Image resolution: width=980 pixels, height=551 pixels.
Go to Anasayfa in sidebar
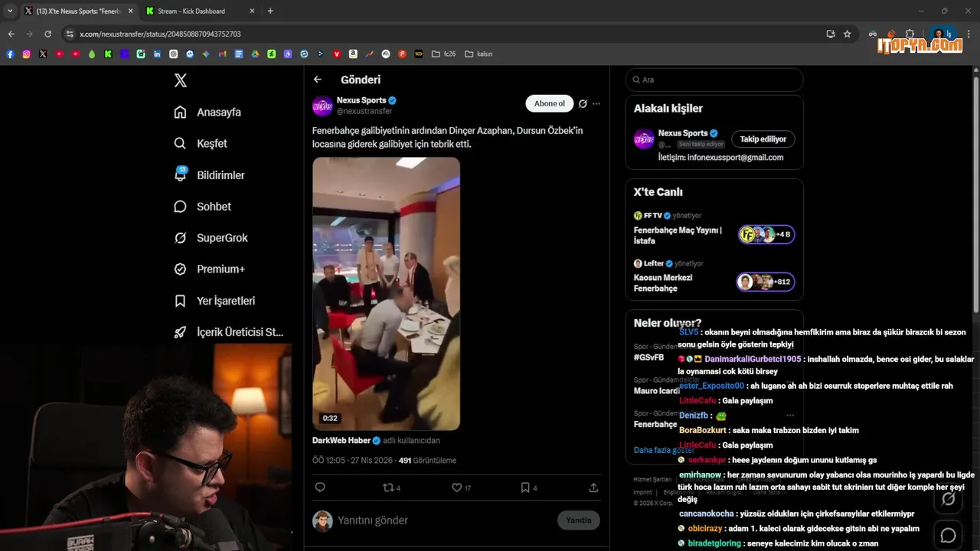point(207,112)
